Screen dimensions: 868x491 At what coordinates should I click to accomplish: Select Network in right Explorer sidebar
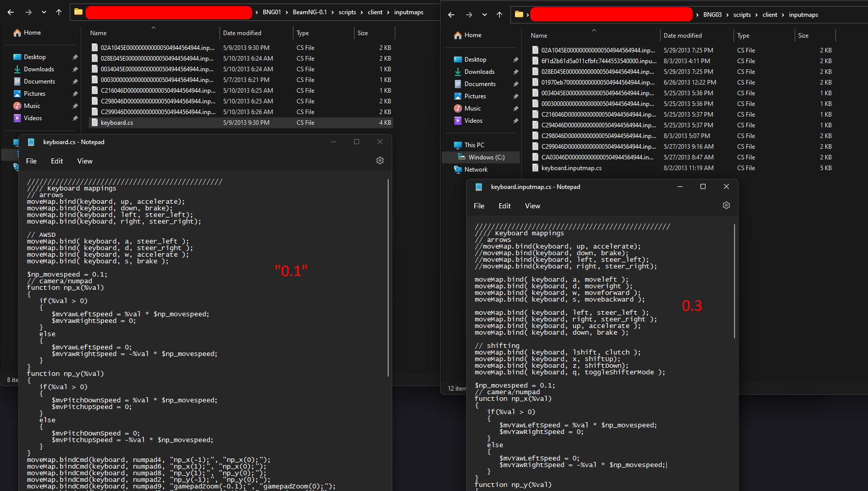pyautogui.click(x=476, y=170)
